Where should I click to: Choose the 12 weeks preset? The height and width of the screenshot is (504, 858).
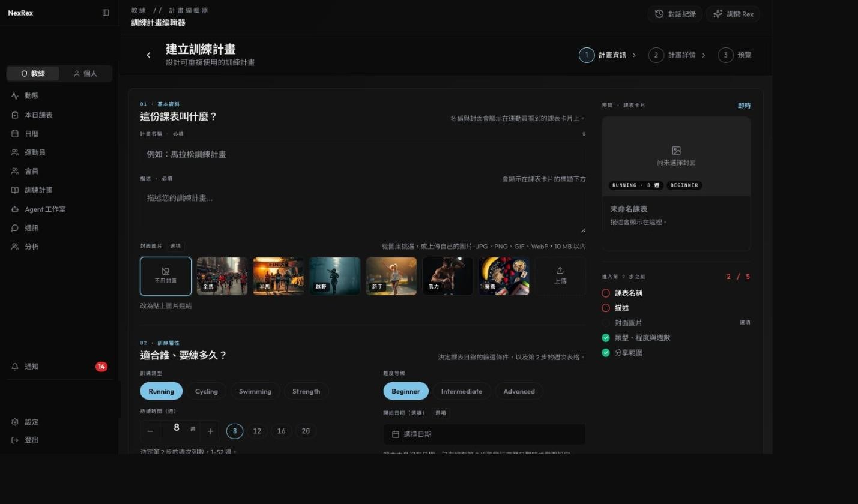tap(257, 431)
